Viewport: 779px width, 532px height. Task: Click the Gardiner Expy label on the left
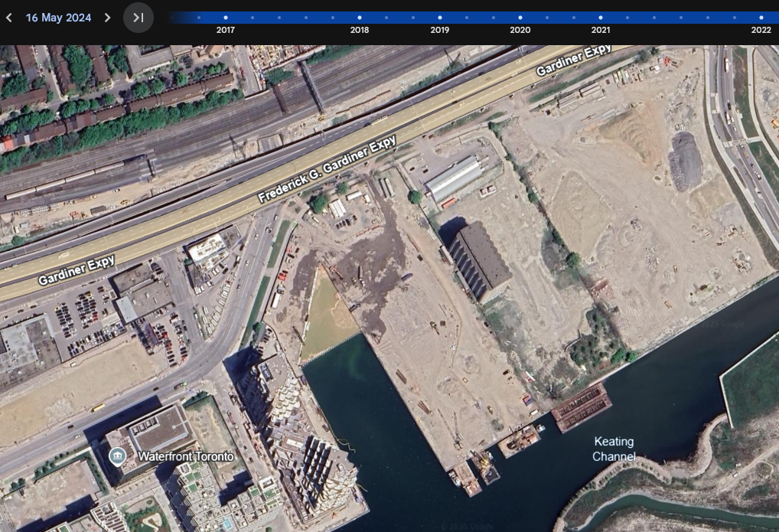point(77,269)
